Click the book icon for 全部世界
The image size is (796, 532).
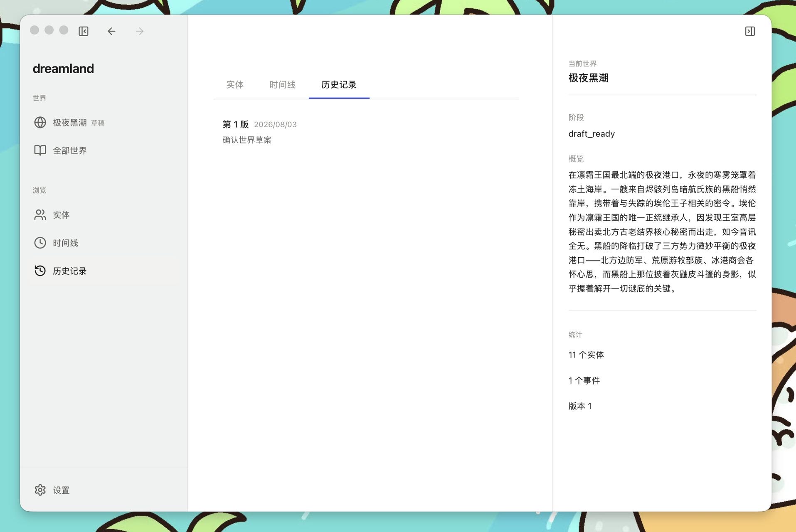click(40, 150)
